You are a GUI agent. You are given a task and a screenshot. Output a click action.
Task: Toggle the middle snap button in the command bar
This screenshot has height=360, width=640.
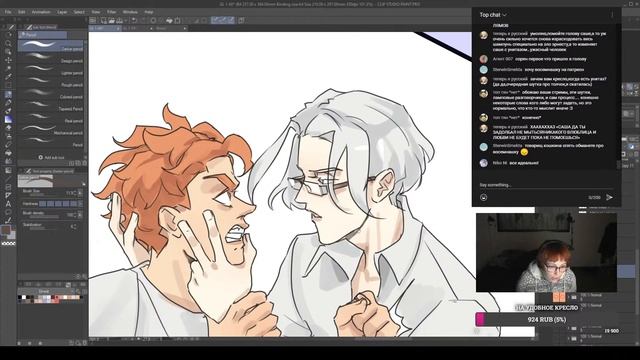[223, 20]
